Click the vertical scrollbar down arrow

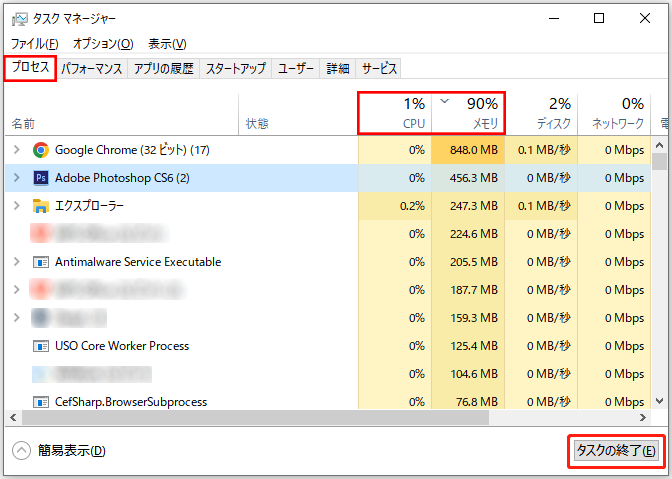[x=660, y=401]
